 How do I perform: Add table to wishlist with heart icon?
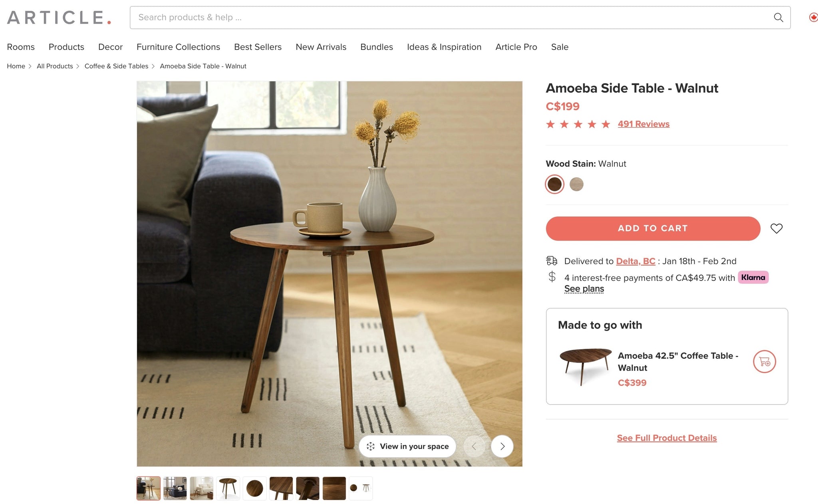pyautogui.click(x=776, y=228)
